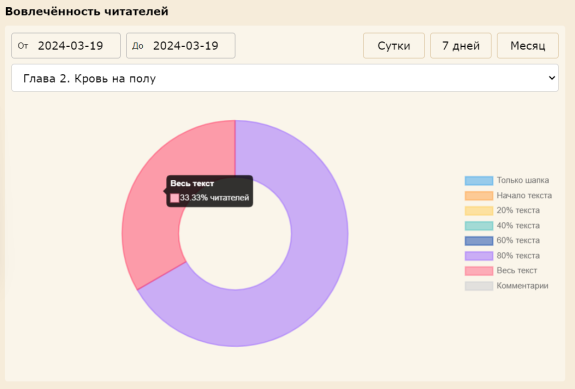The width and height of the screenshot is (575, 389).
Task: Click the Сутки period button
Action: 394,46
